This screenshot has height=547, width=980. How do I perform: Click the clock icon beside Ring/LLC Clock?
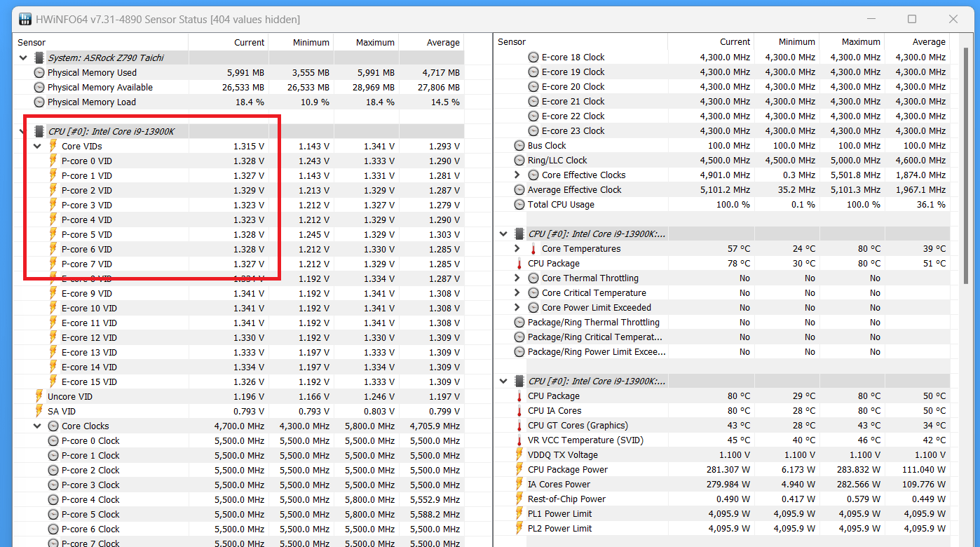click(519, 161)
